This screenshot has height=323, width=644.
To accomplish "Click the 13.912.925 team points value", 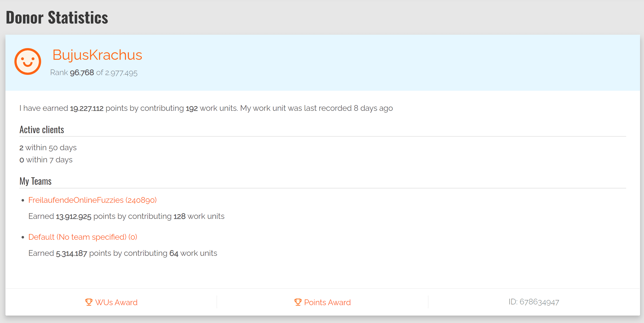I will [74, 216].
